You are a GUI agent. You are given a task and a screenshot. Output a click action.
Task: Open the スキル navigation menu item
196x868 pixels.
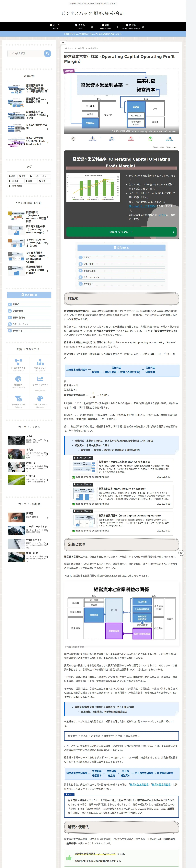[80, 27]
